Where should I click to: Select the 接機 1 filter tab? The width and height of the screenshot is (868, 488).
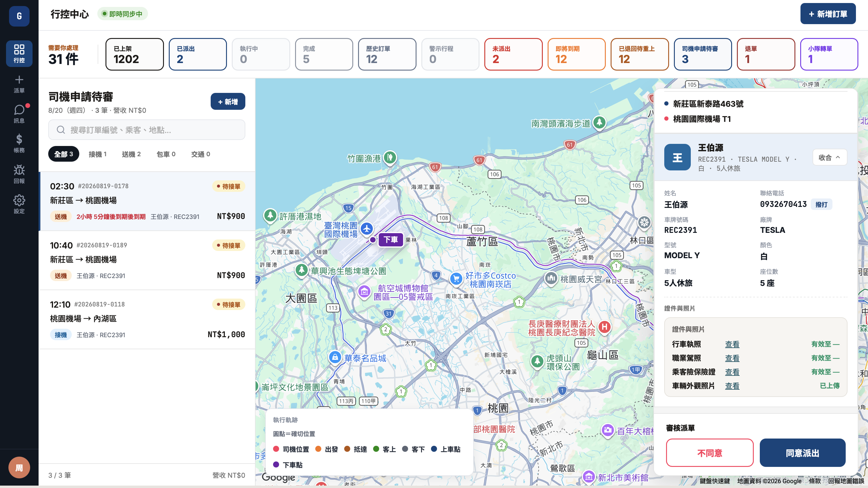click(x=97, y=154)
